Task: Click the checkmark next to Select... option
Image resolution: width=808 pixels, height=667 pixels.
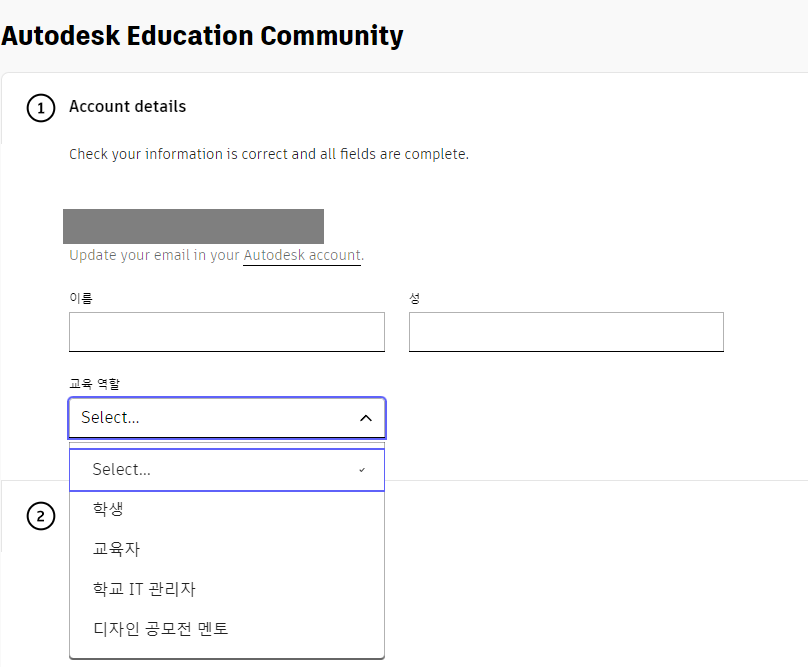Action: [362, 470]
